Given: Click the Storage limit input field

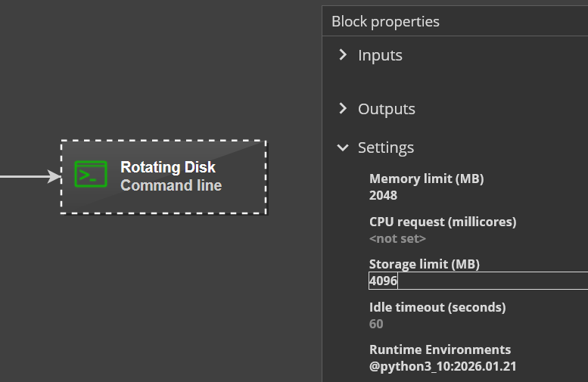Looking at the screenshot, I should pos(477,281).
